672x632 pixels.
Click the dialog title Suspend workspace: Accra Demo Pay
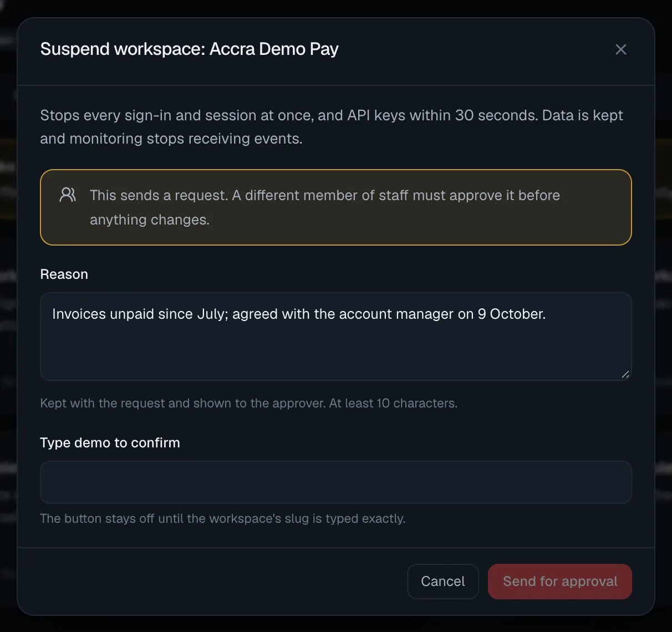[x=190, y=49]
